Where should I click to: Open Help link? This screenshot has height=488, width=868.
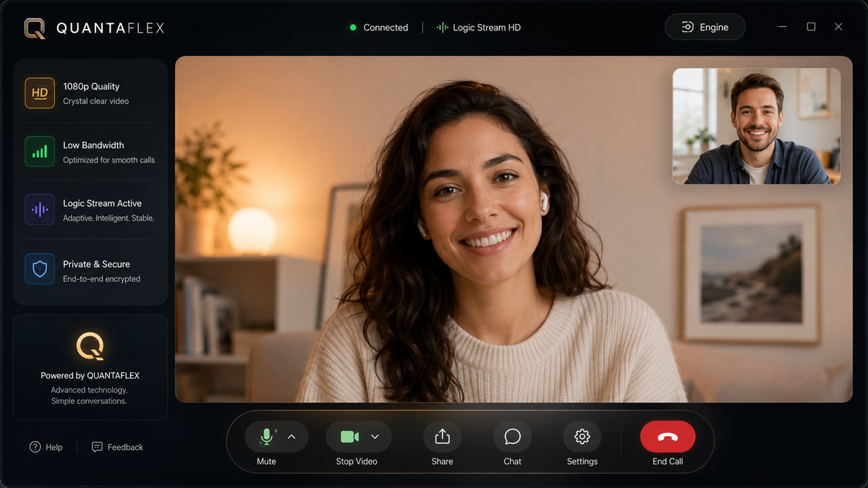tap(46, 447)
